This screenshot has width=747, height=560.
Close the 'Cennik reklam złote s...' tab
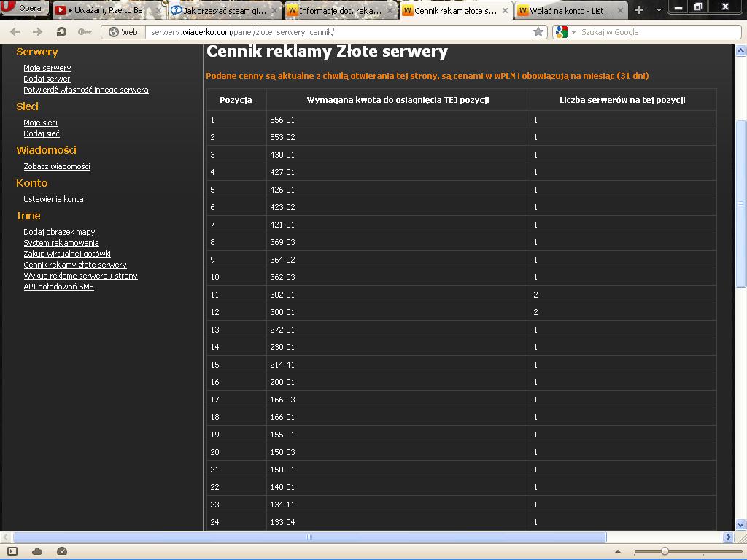(x=505, y=10)
